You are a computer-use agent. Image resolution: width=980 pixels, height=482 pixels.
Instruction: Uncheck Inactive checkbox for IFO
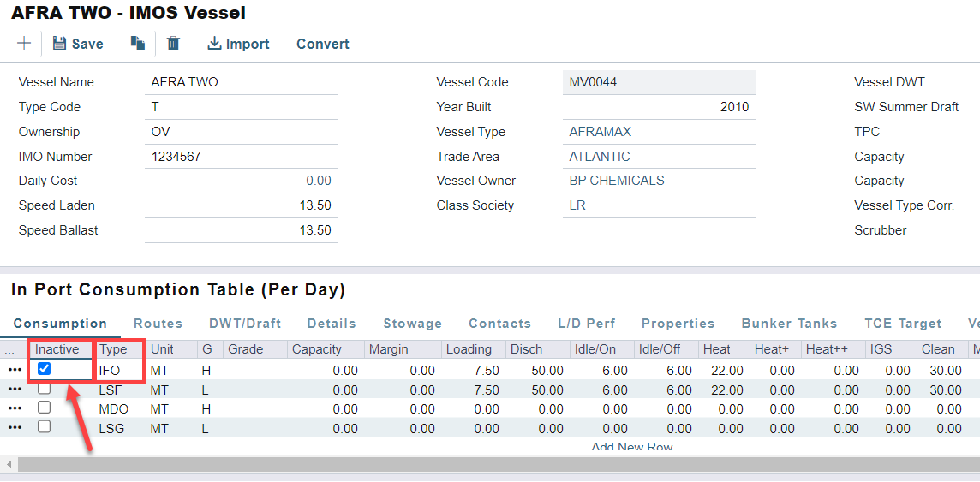(x=45, y=369)
